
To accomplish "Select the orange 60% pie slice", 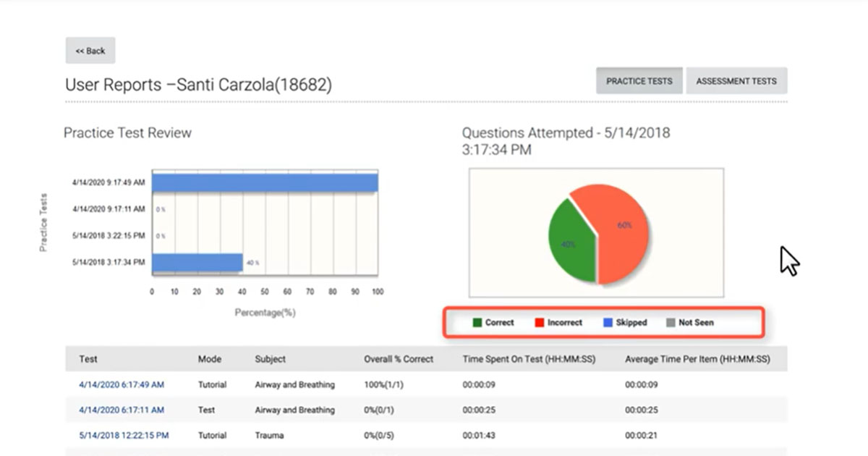I will tap(621, 228).
